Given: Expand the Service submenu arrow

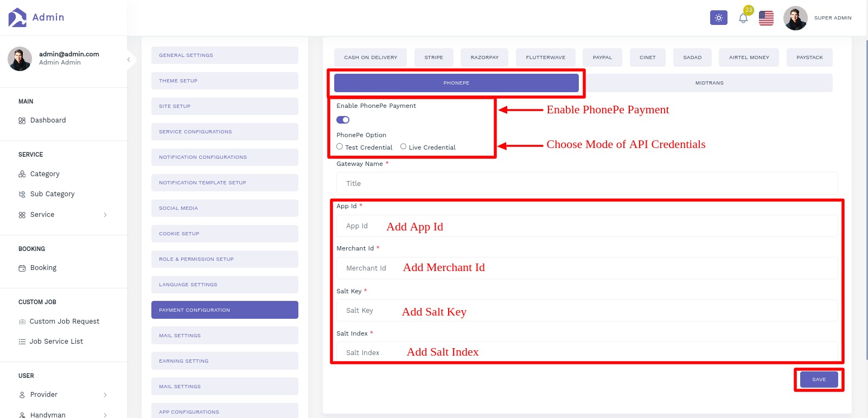Looking at the screenshot, I should pos(105,215).
